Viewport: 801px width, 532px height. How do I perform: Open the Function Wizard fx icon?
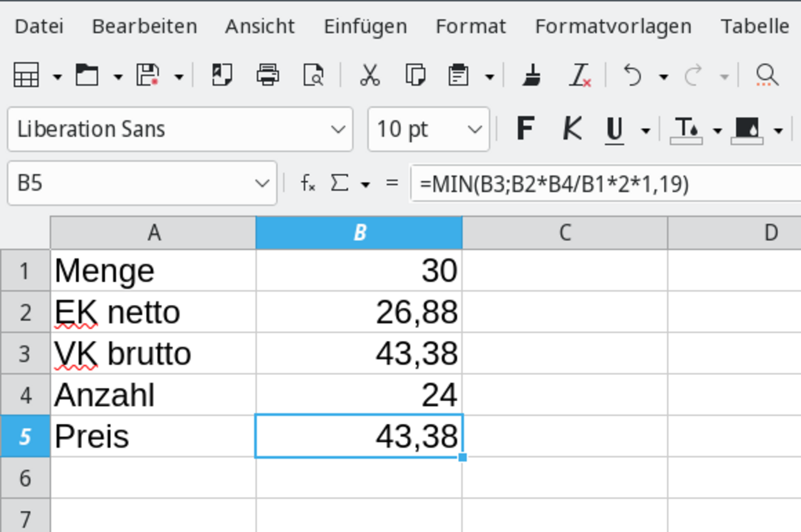click(308, 183)
